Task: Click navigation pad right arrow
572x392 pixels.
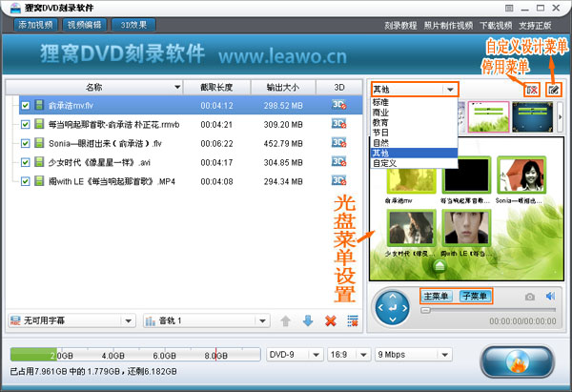Action: pos(405,308)
